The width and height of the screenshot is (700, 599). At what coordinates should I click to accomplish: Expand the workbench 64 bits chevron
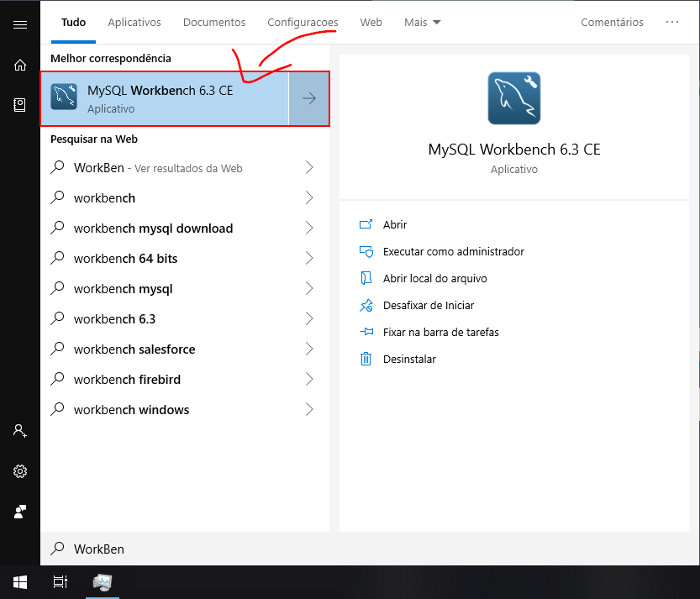click(x=309, y=258)
